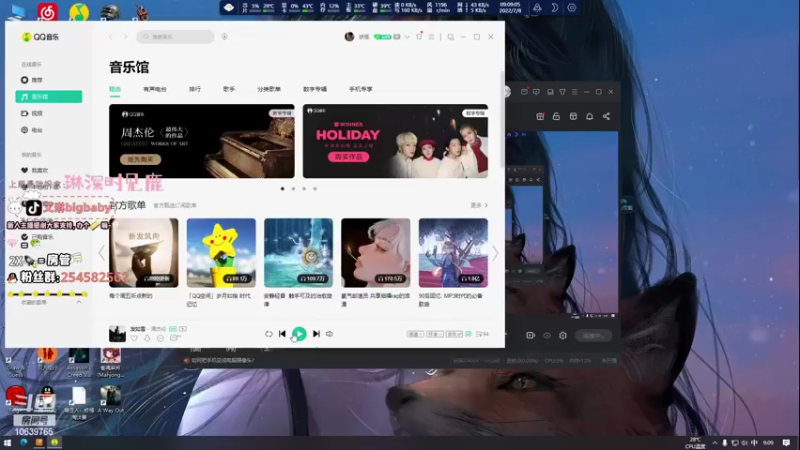800x450 pixels.
Task: Open the volume speaker control
Action: point(330,334)
